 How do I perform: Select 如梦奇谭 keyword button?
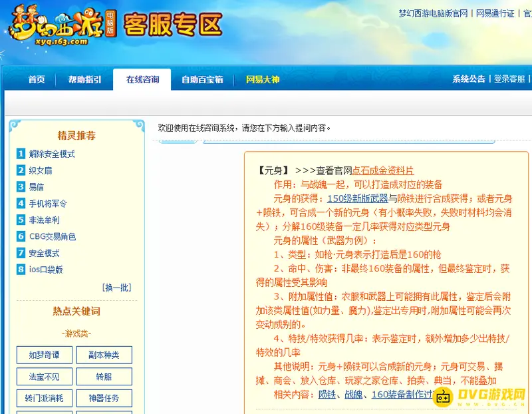[45, 355]
